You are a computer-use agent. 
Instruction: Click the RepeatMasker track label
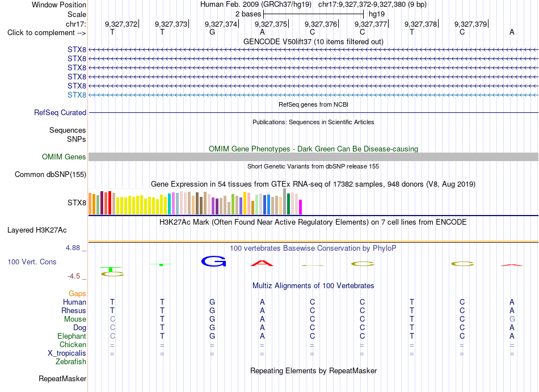pos(62,378)
